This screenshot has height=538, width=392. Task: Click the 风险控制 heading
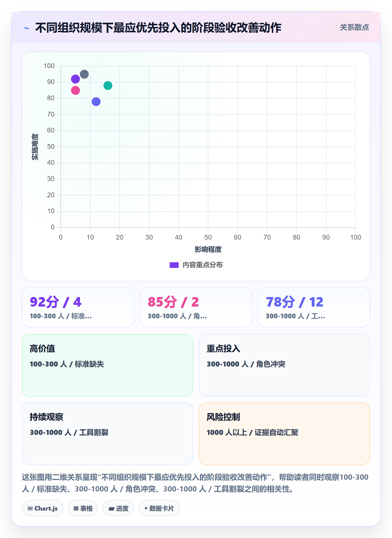(x=223, y=417)
